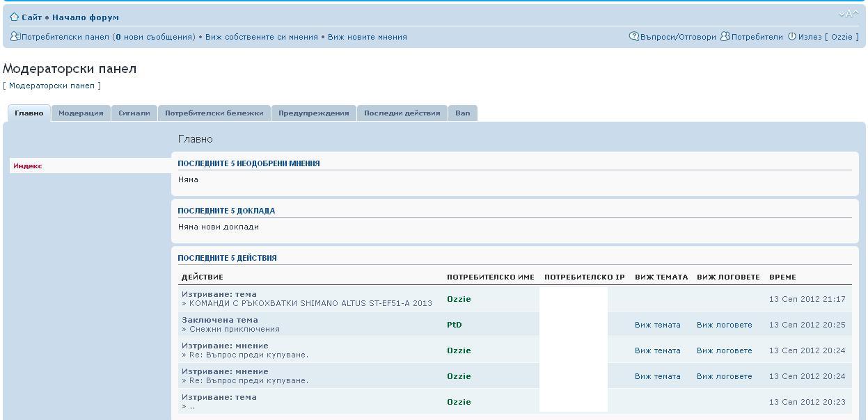The width and height of the screenshot is (868, 420).
Task: Select Индекс in the left sidebar
Action: (28, 166)
